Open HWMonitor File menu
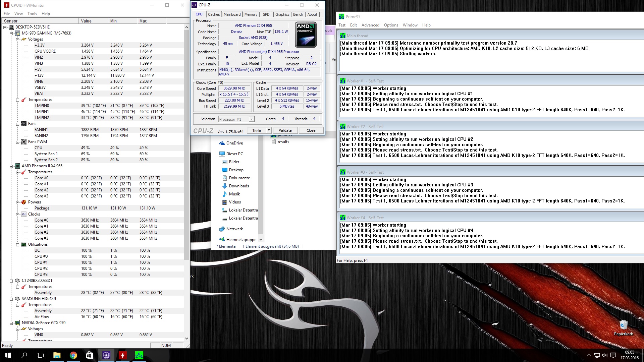The image size is (644, 362). tap(7, 14)
